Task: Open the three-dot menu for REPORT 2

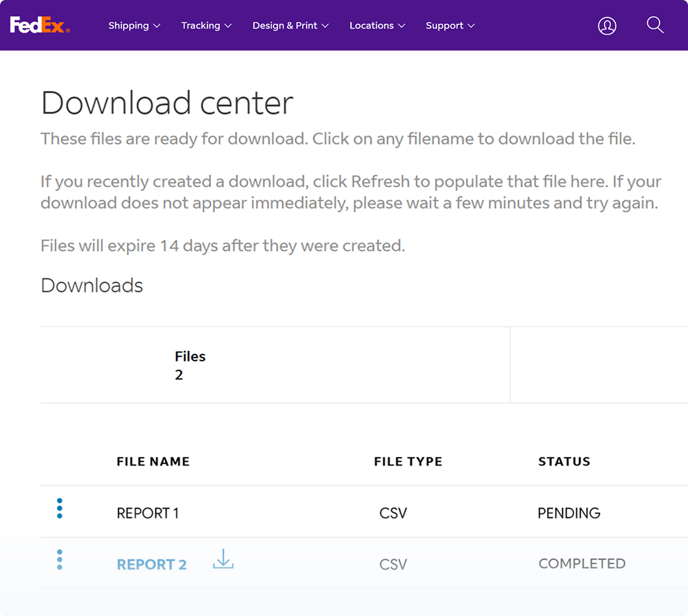Action: pos(60,560)
